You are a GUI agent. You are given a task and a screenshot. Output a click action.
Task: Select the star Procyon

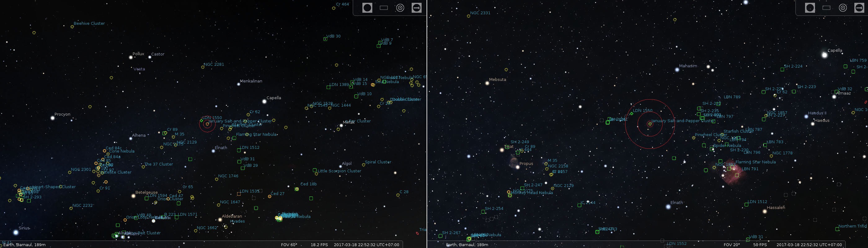click(x=53, y=118)
